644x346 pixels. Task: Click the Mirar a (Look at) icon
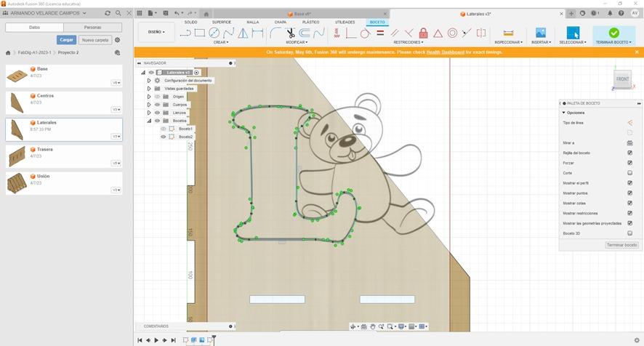tap(629, 143)
